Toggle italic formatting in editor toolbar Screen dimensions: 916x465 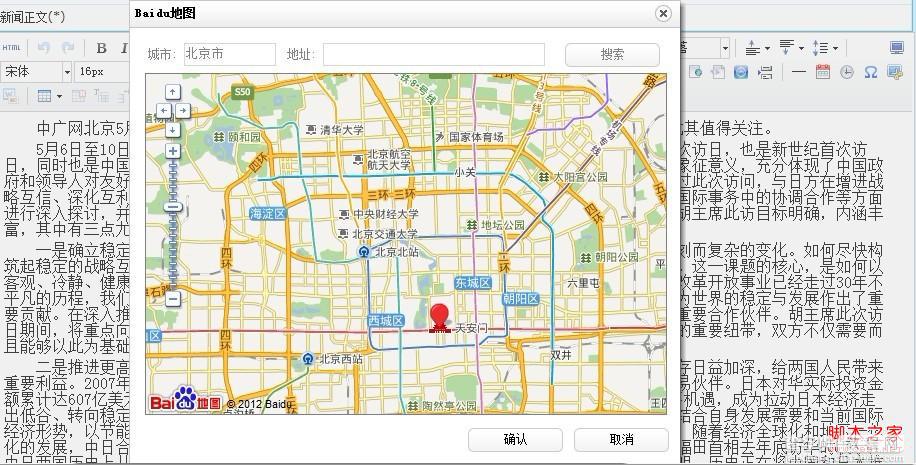tap(124, 48)
